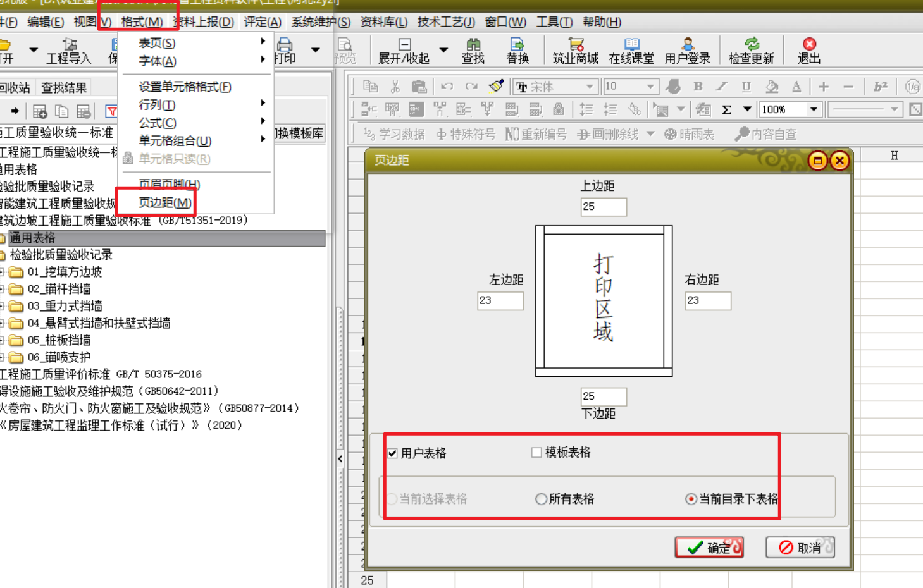Click NO 重新编号 renumber button
This screenshot has width=923, height=588.
(x=536, y=134)
